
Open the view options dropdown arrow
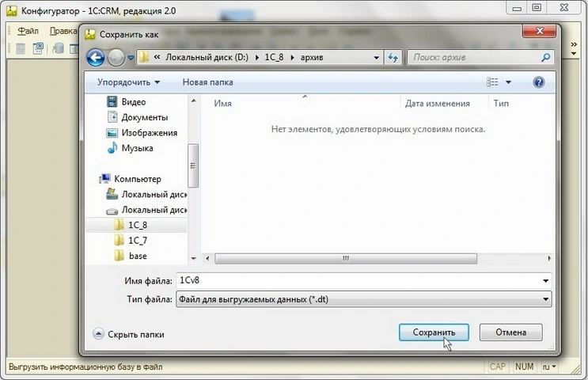[509, 82]
